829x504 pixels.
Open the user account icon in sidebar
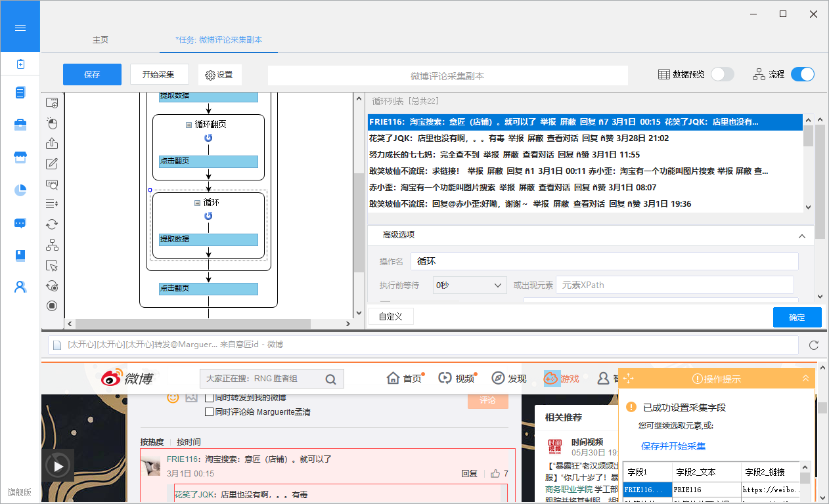pos(20,287)
